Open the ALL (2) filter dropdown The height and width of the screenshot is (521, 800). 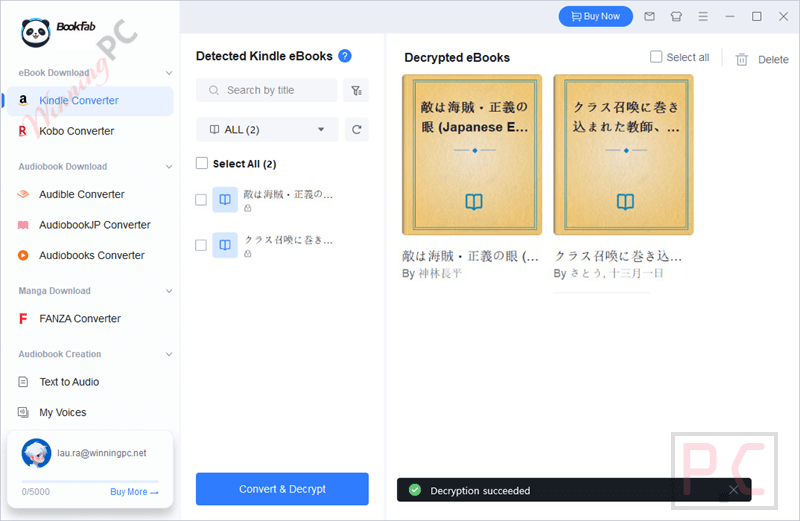(x=267, y=130)
